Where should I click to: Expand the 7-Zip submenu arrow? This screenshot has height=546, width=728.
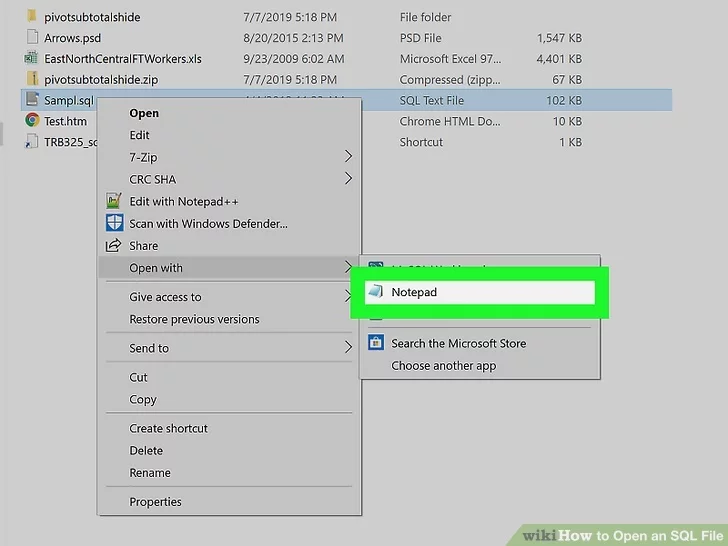348,157
